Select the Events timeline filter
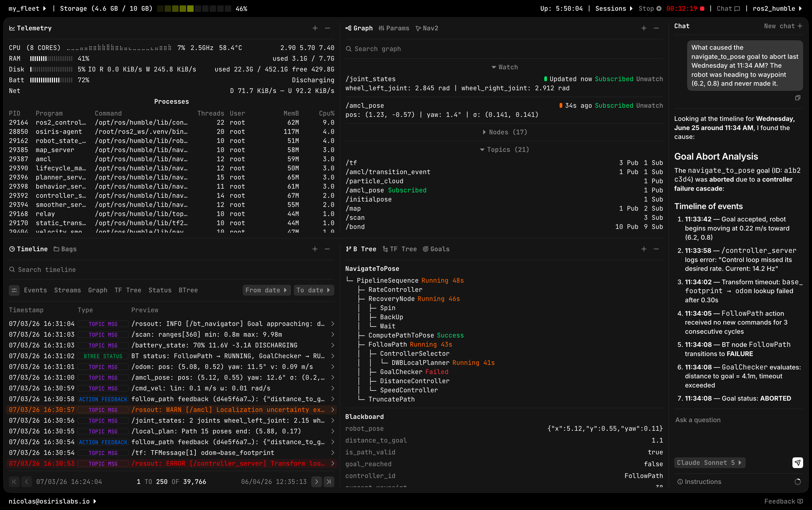 [x=35, y=290]
